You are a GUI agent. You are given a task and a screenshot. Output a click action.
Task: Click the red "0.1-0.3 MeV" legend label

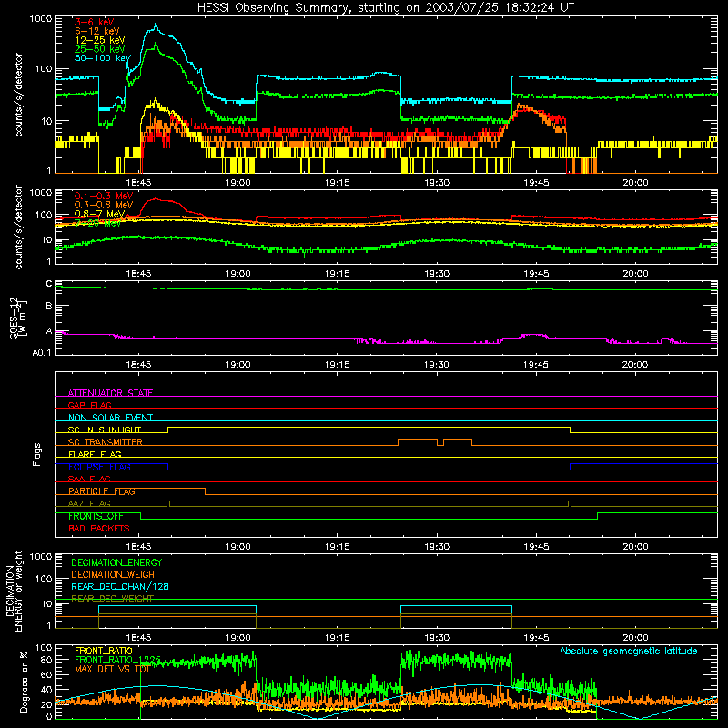pos(104,196)
